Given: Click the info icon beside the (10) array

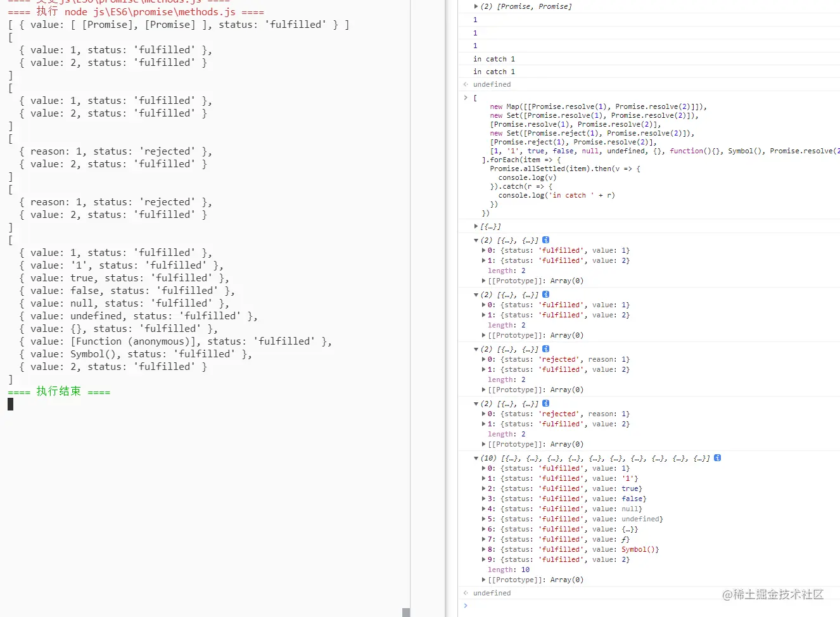Looking at the screenshot, I should click(717, 458).
